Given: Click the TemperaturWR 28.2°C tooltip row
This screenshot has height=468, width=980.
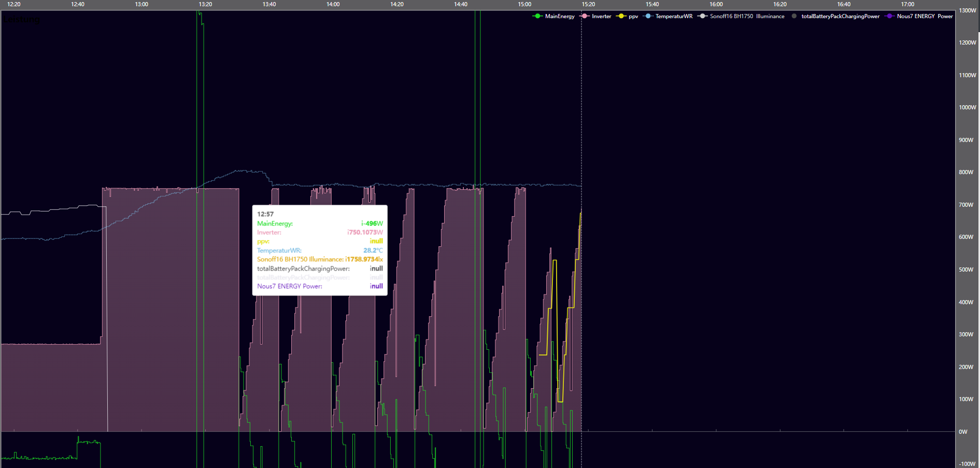Looking at the screenshot, I should [320, 250].
